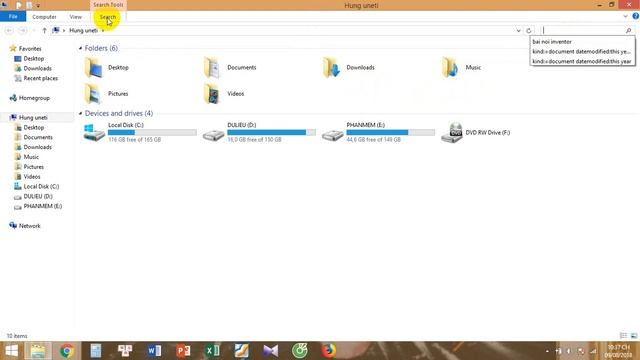
Task: Open the Documents folder icon
Action: (212, 68)
